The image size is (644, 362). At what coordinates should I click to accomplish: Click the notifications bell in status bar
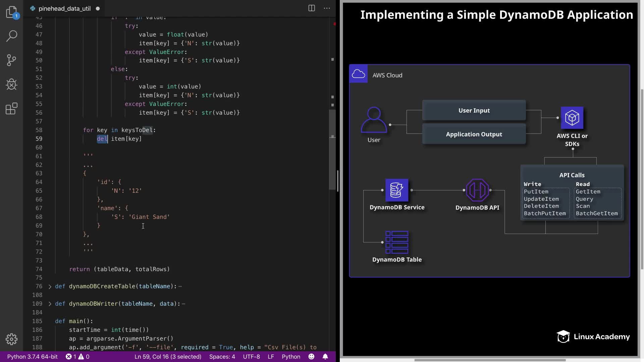click(325, 357)
